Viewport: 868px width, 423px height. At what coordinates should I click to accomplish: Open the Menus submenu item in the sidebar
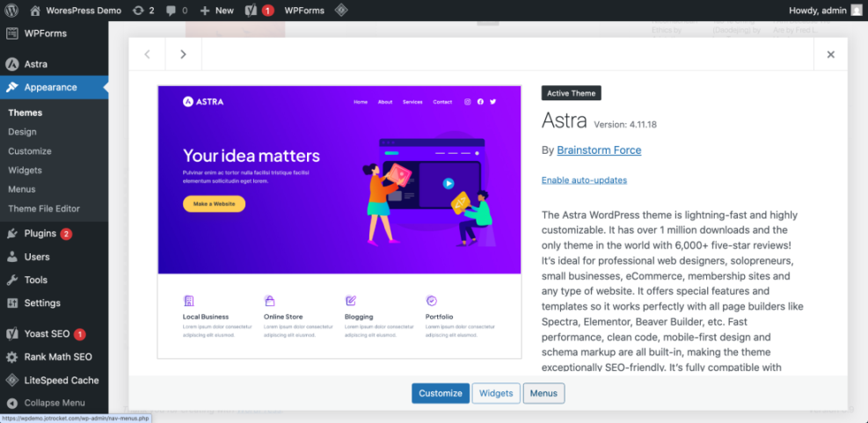[22, 189]
